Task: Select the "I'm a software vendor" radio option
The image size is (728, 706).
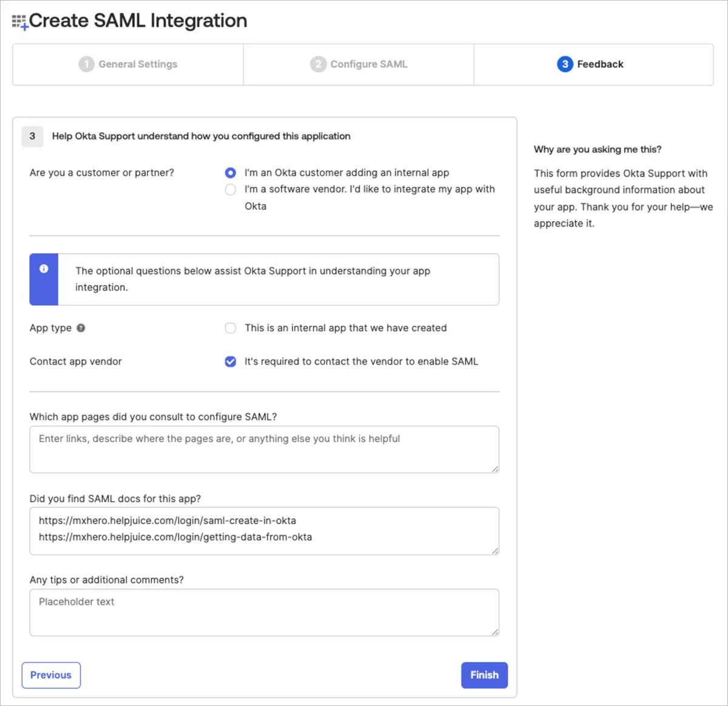Action: tap(231, 189)
